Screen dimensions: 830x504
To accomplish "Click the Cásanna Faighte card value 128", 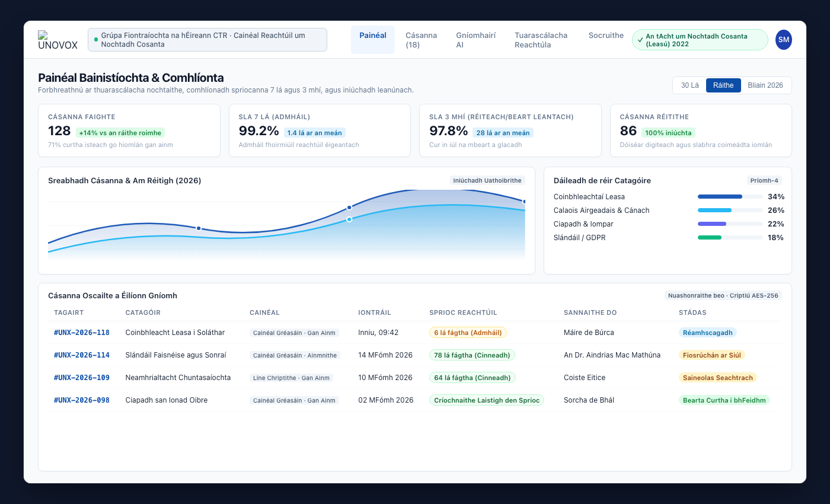I will pos(59,131).
